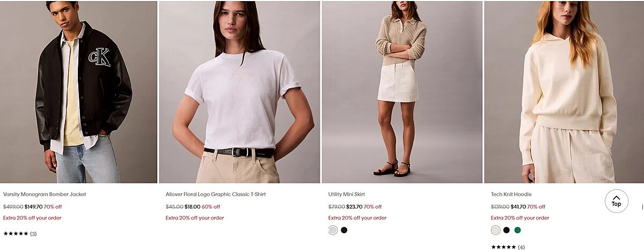This screenshot has width=644, height=250.
Task: Click Varsity Monogram Bomber Jacket title link
Action: tap(45, 194)
